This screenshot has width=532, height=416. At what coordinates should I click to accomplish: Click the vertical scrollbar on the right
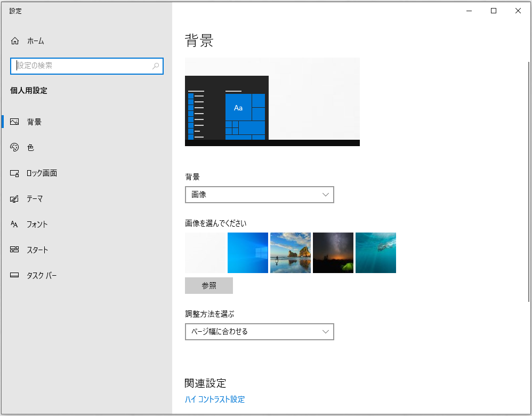529,182
